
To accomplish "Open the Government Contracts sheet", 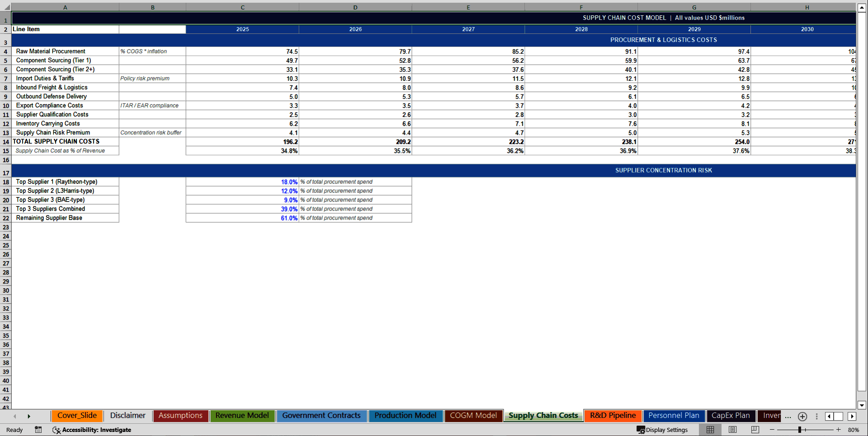I will pos(321,416).
